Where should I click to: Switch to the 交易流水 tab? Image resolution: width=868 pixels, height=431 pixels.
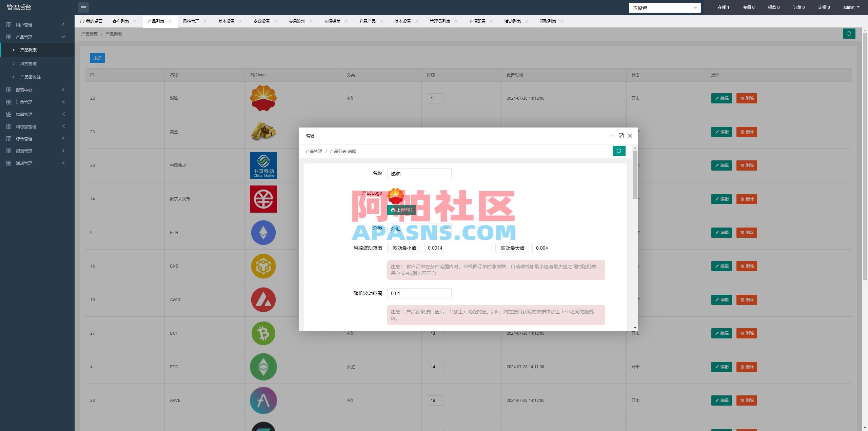coord(296,21)
